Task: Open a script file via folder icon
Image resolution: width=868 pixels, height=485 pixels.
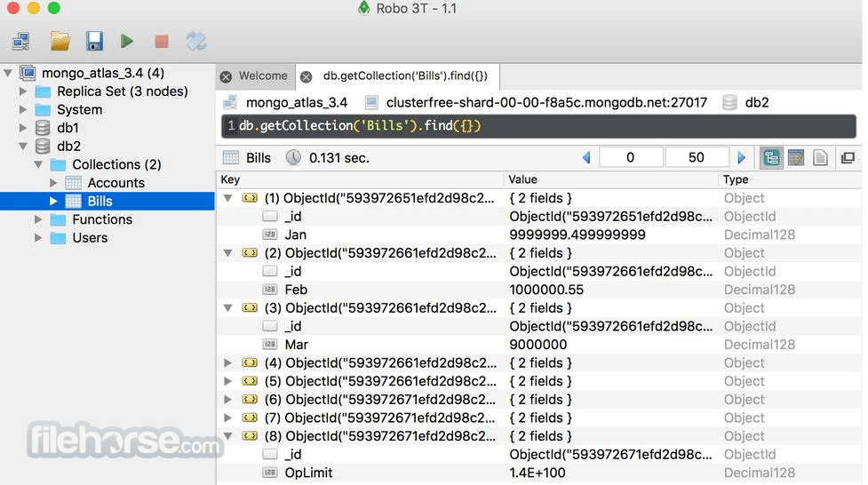Action: 60,41
